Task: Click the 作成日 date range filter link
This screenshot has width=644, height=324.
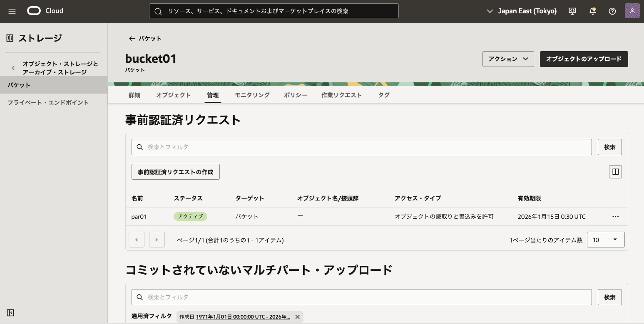Action: point(243,317)
